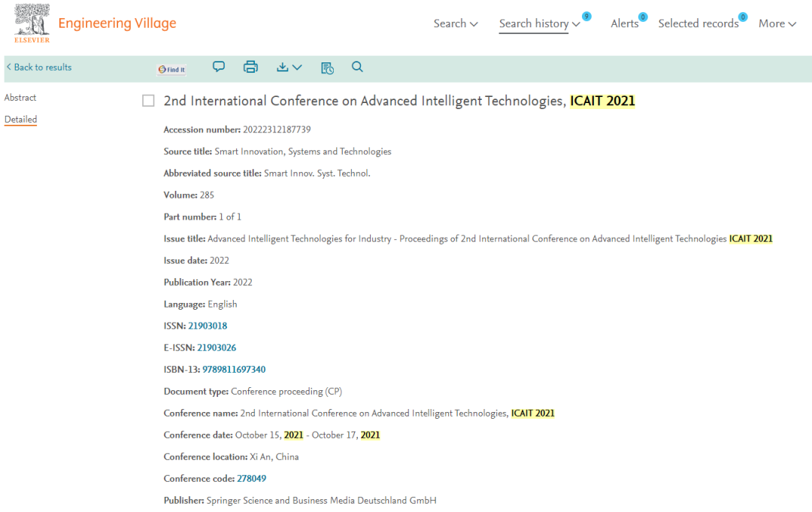Click the Language value English
Screen dimensions: 812x512
click(223, 304)
